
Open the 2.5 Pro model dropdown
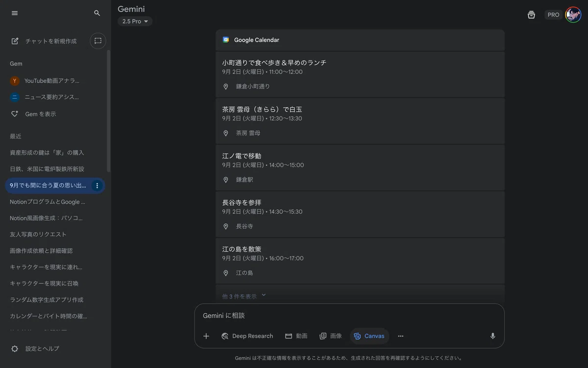click(135, 21)
